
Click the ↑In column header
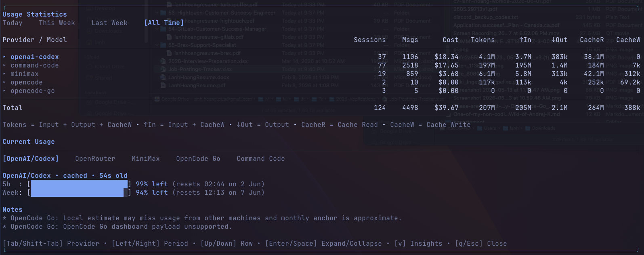coord(525,40)
